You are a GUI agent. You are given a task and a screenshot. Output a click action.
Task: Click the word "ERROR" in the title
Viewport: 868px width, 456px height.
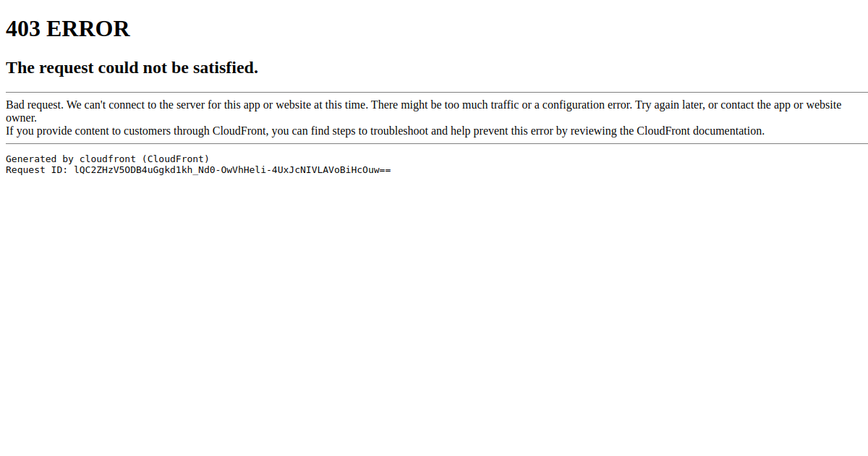88,29
